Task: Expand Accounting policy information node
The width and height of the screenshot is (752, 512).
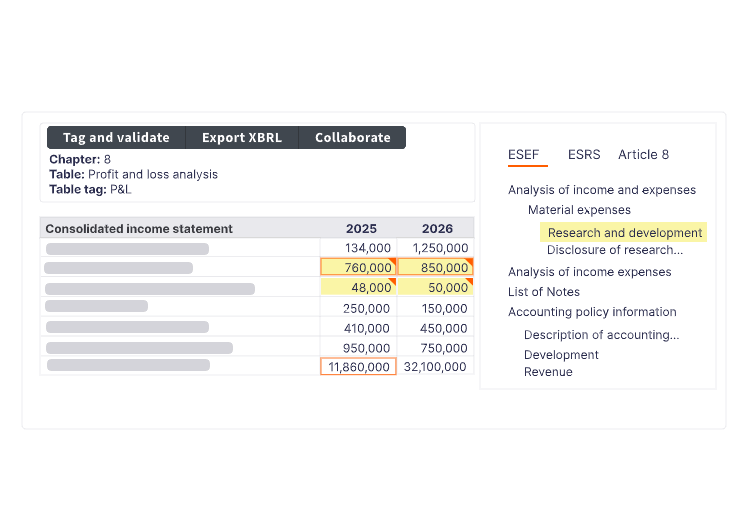Action: (x=592, y=312)
